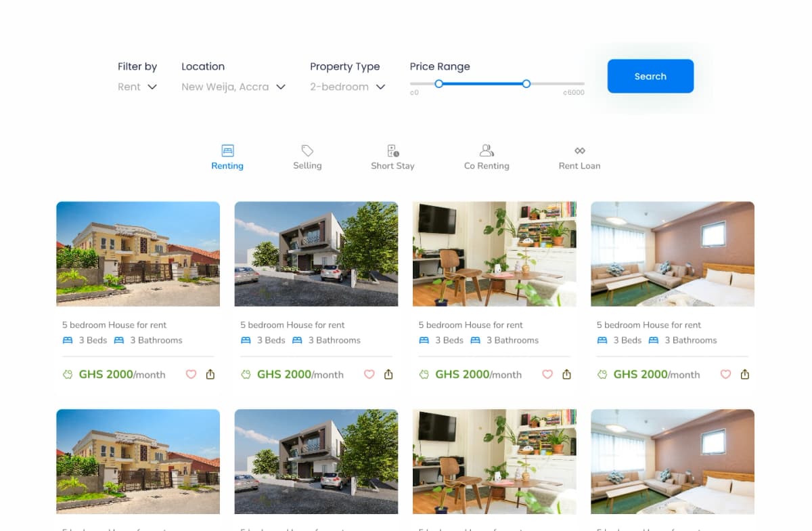Go to the Rent Loan tab
The height and width of the screenshot is (531, 812).
[x=579, y=157]
